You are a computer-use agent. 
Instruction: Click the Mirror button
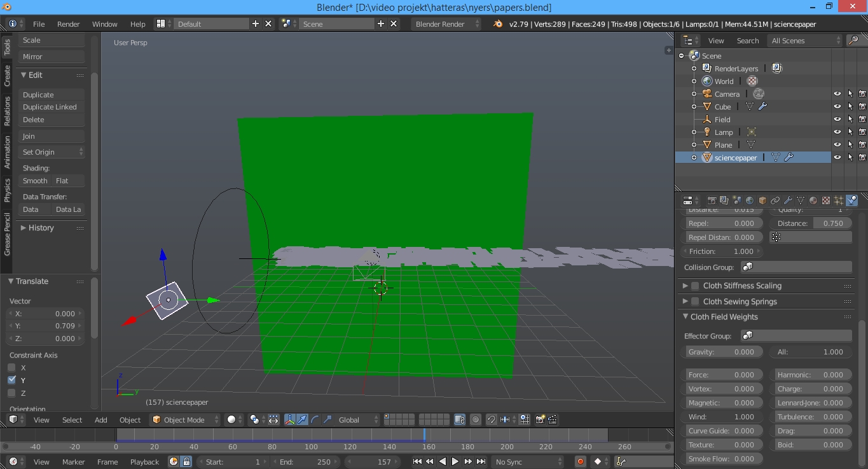coord(52,57)
